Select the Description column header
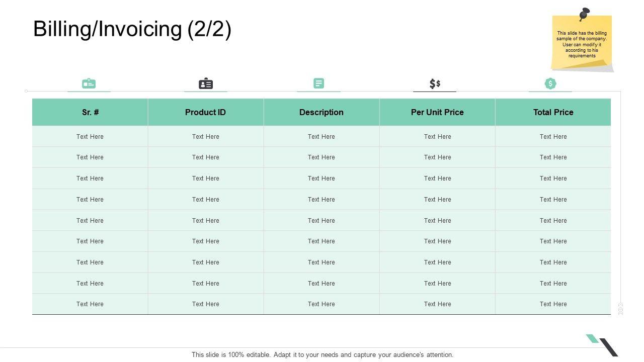 (x=321, y=112)
